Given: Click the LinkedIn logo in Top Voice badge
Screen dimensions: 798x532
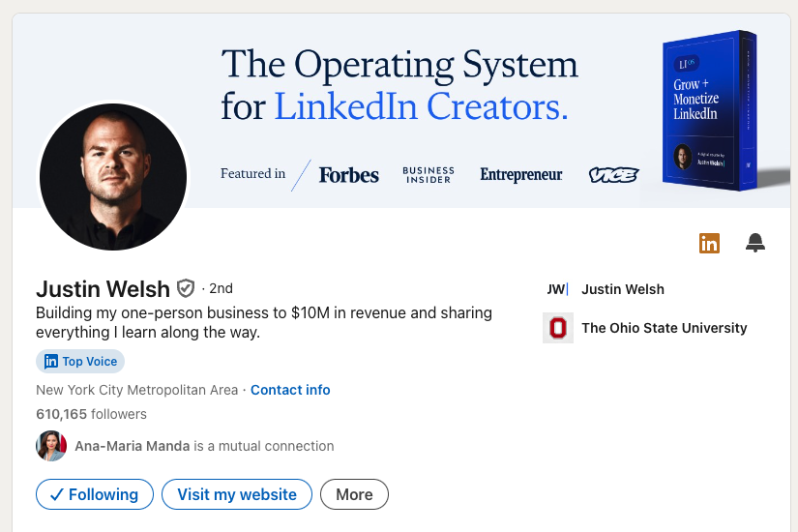Looking at the screenshot, I should click(x=51, y=362).
